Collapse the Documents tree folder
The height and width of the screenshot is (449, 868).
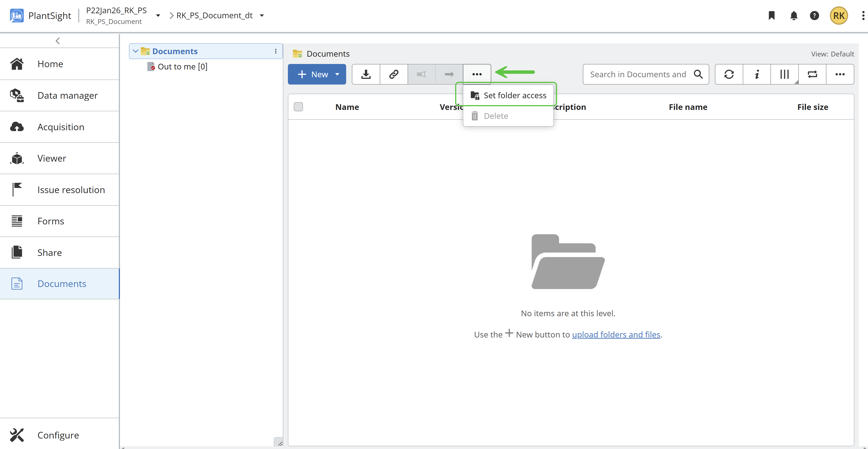point(135,51)
